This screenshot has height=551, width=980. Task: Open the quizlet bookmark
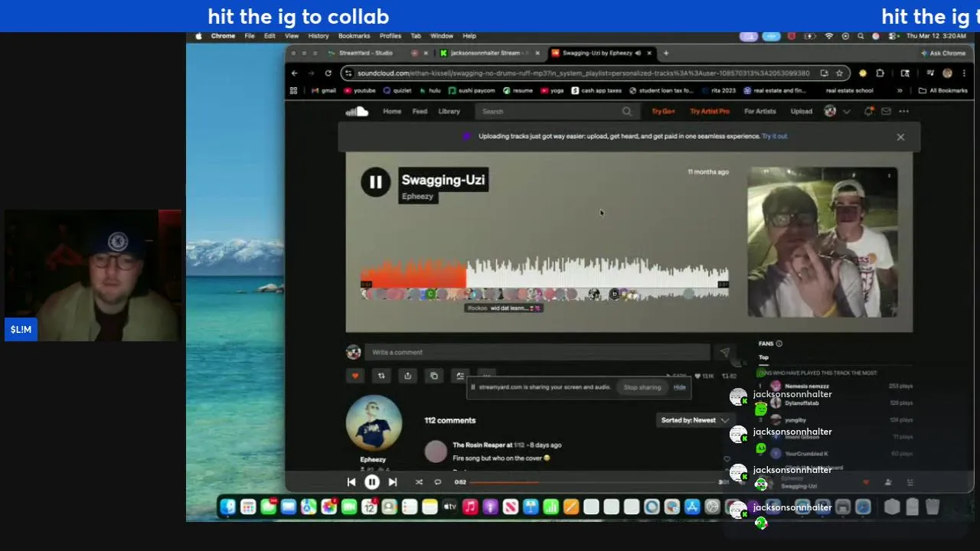[397, 90]
